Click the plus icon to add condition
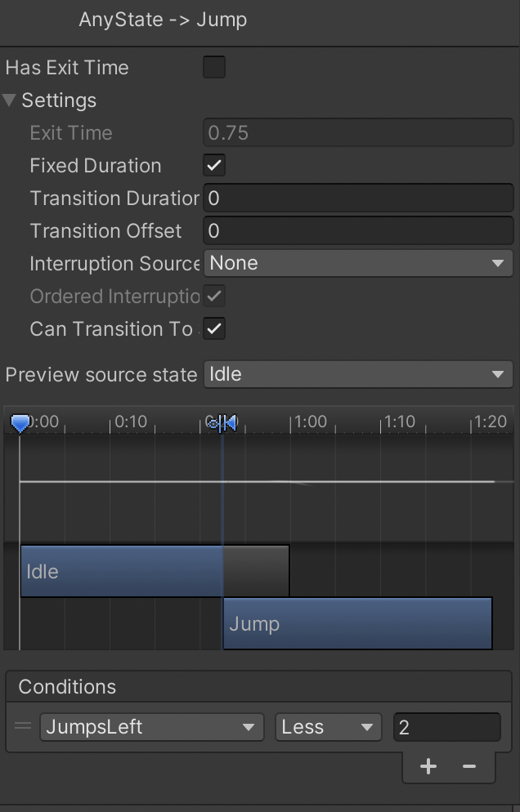 (428, 766)
